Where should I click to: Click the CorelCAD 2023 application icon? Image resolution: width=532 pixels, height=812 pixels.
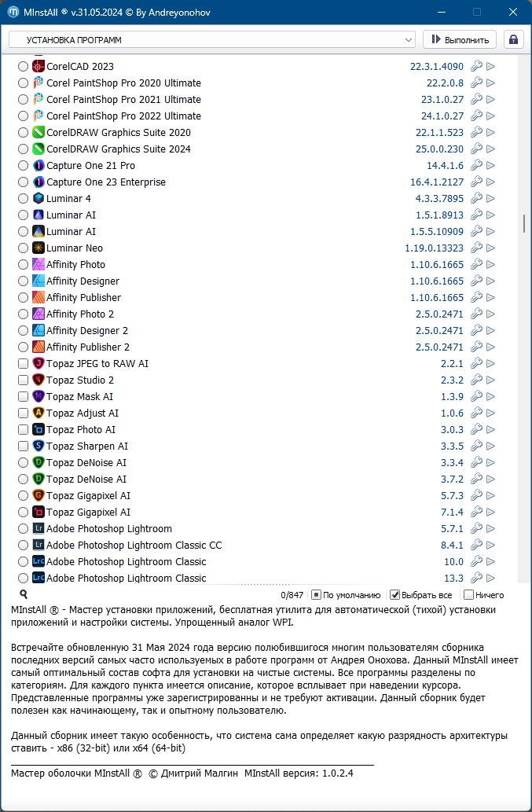39,66
